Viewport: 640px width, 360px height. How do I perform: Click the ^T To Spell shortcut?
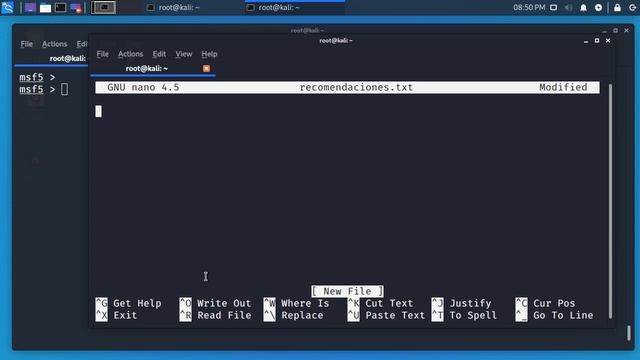[x=464, y=315]
